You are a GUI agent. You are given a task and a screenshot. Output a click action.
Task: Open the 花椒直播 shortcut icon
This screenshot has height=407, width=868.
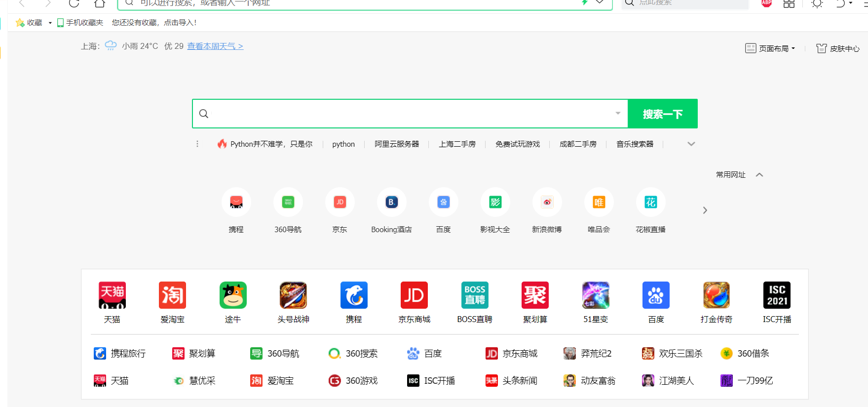pyautogui.click(x=651, y=202)
